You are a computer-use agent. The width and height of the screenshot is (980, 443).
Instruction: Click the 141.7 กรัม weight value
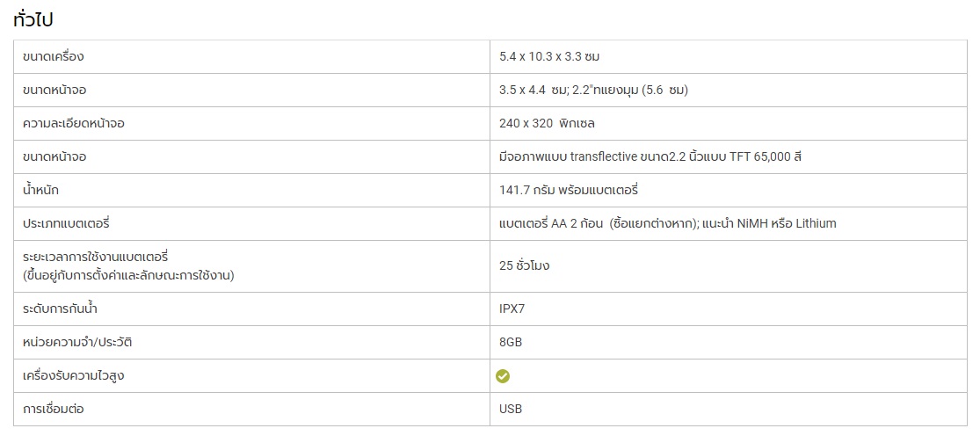pos(568,190)
